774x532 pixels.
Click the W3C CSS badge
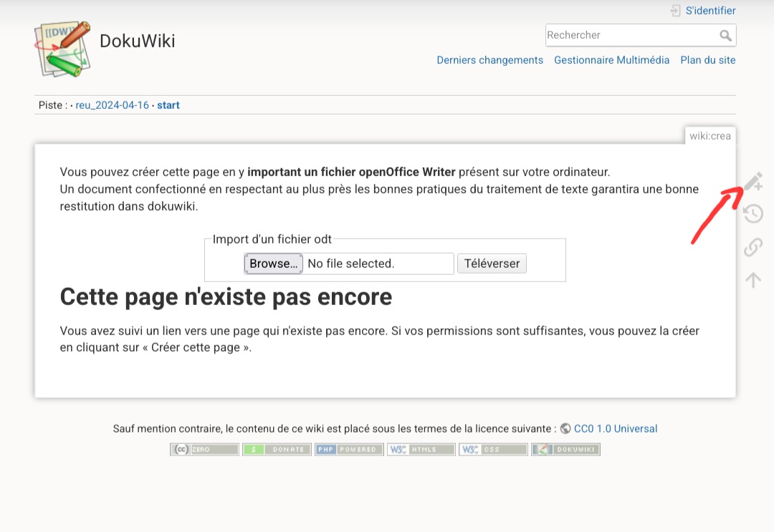pos(493,450)
